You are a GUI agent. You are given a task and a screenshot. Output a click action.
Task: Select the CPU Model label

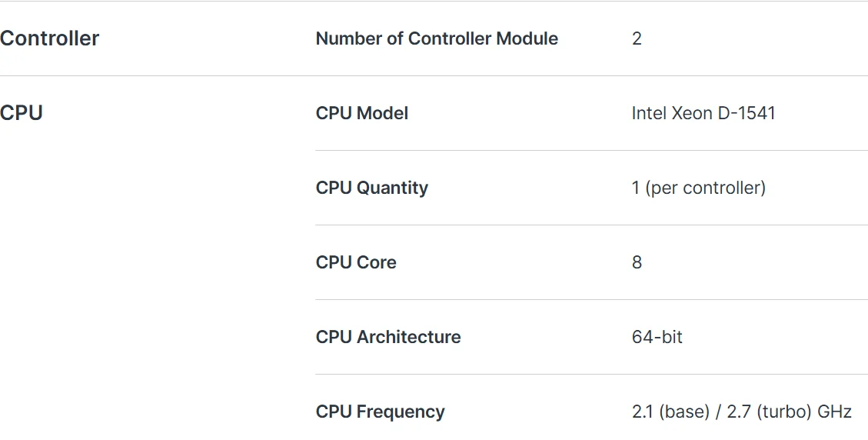pyautogui.click(x=362, y=113)
